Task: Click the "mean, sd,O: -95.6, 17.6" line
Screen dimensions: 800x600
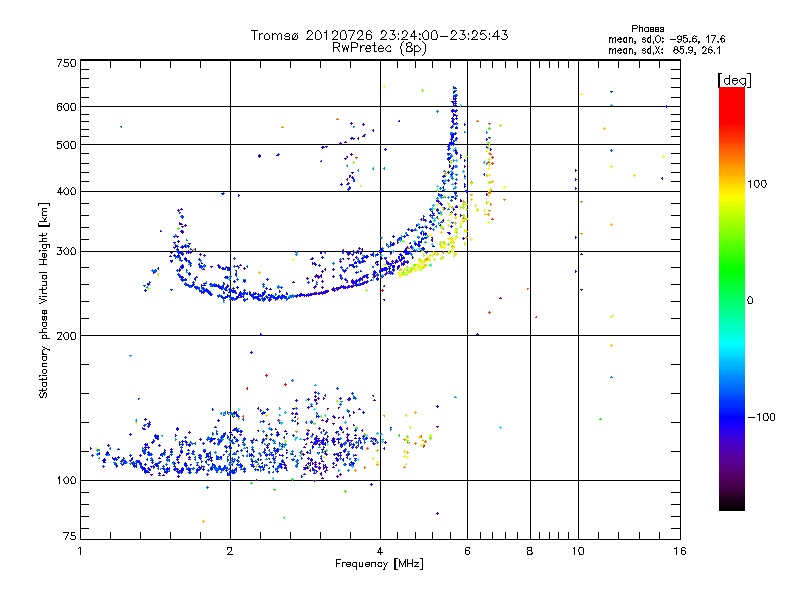Action: point(666,39)
